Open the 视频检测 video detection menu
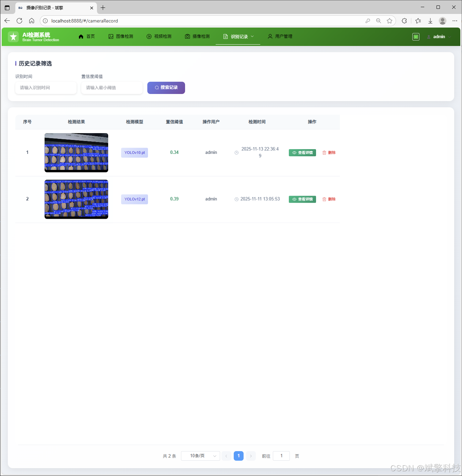The width and height of the screenshot is (462, 476). [x=159, y=36]
